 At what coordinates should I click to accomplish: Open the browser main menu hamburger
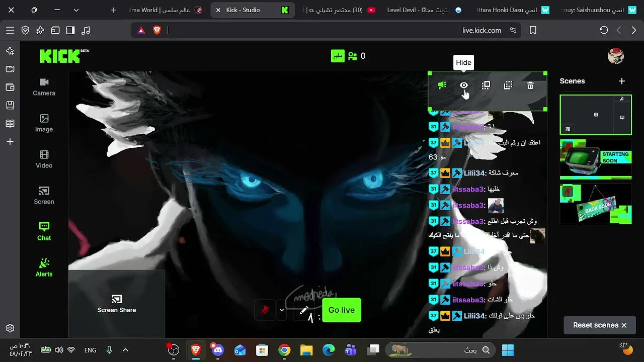[10, 30]
